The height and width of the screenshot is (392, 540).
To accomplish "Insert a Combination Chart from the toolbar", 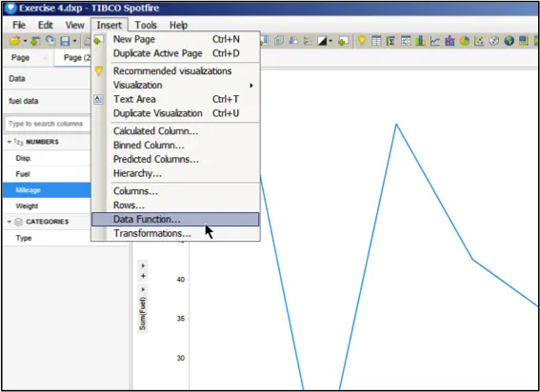I will click(450, 41).
